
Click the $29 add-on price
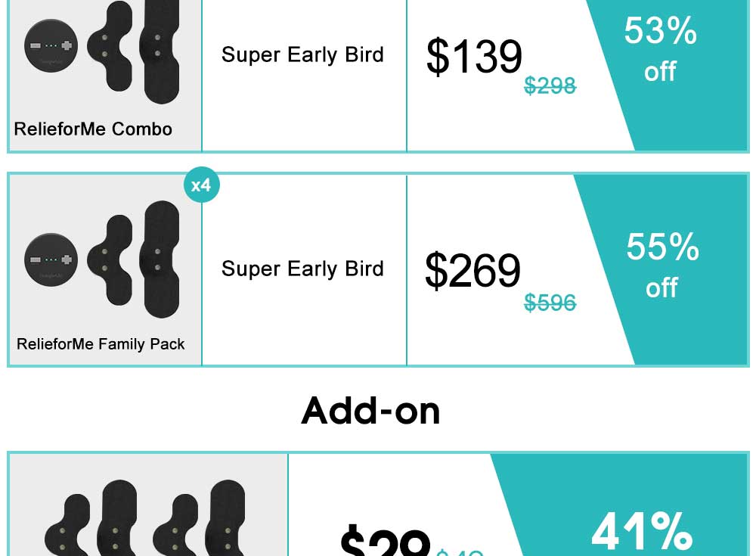pos(385,540)
